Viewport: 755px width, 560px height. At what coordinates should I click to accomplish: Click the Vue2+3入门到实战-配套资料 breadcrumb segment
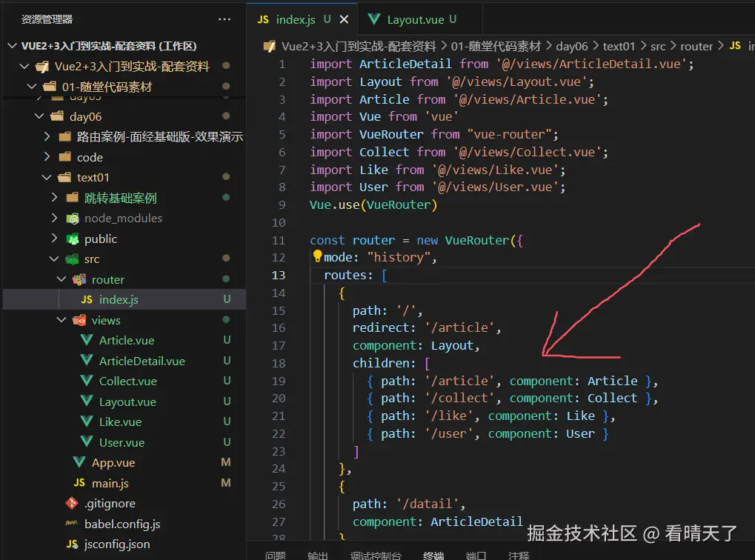tap(359, 46)
